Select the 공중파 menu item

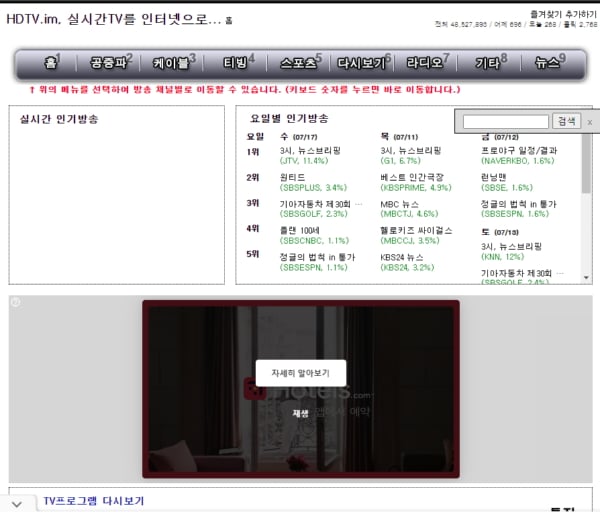pyautogui.click(x=108, y=63)
